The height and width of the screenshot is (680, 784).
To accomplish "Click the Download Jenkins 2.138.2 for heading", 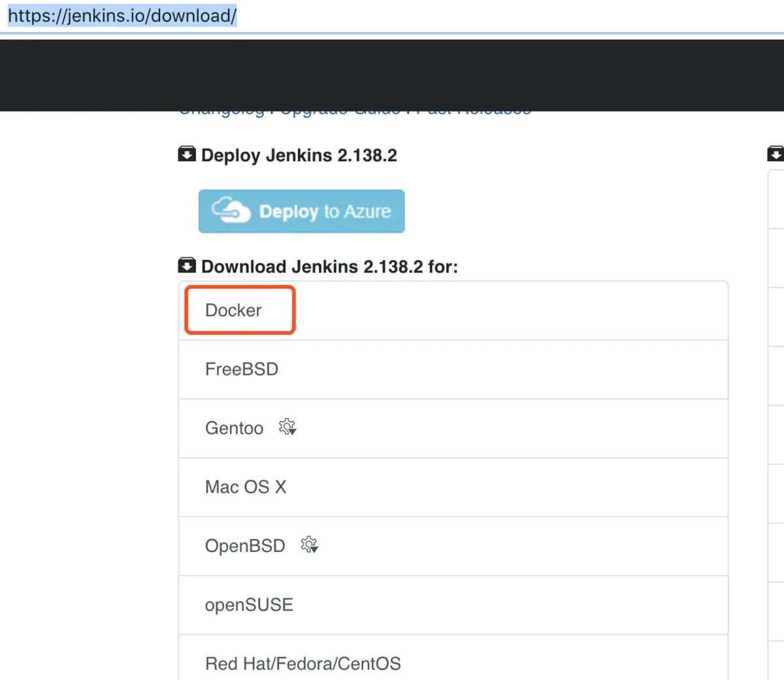I will [x=330, y=267].
